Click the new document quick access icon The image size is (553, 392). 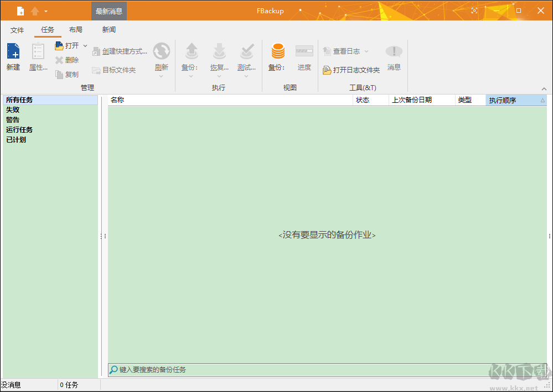[20, 11]
